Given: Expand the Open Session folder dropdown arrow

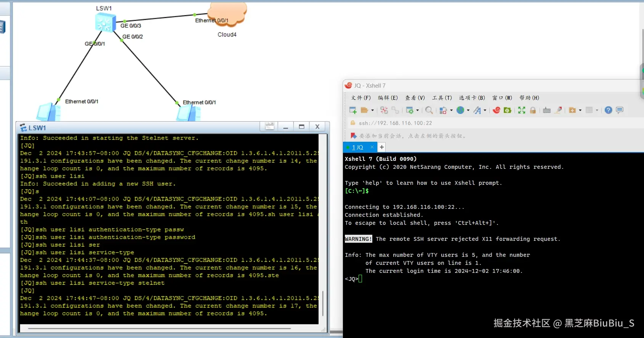Looking at the screenshot, I should click(x=372, y=111).
